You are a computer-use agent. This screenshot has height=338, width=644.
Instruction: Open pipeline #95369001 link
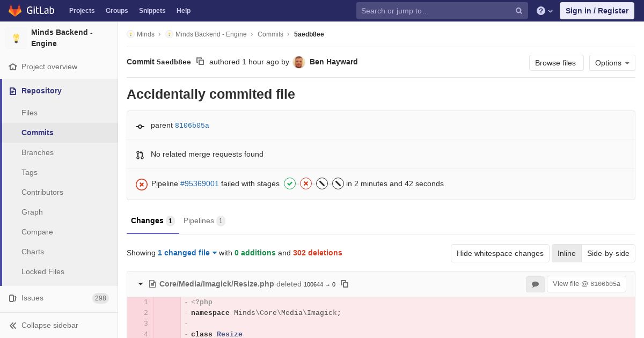200,183
